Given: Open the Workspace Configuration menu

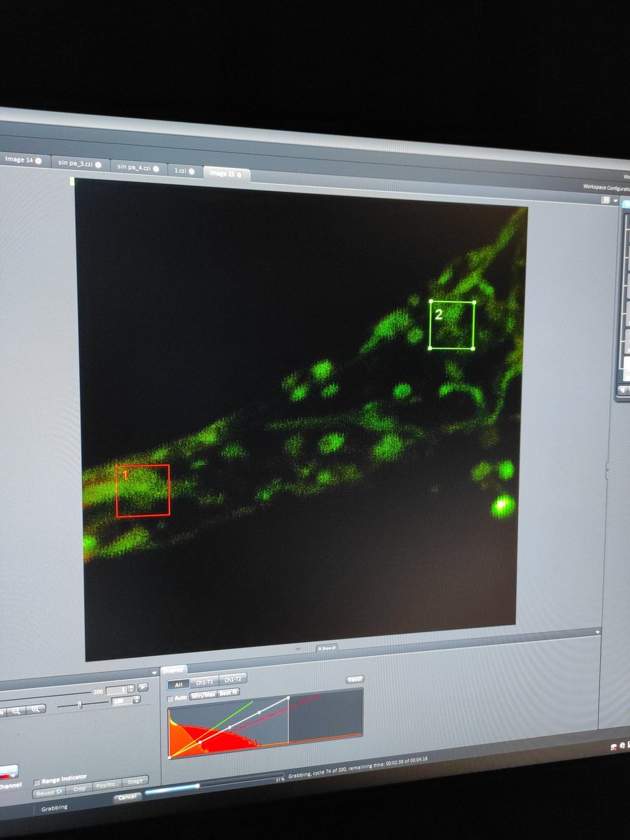Looking at the screenshot, I should tap(606, 188).
